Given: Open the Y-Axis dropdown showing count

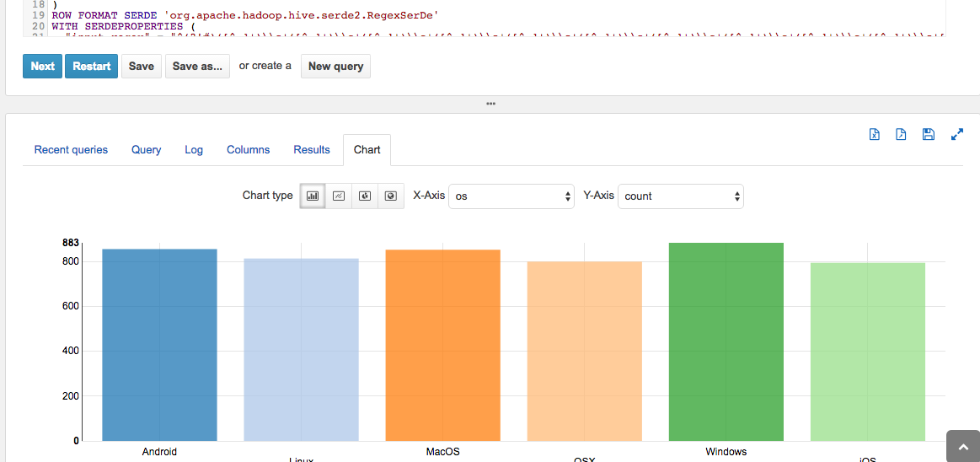Looking at the screenshot, I should (681, 196).
